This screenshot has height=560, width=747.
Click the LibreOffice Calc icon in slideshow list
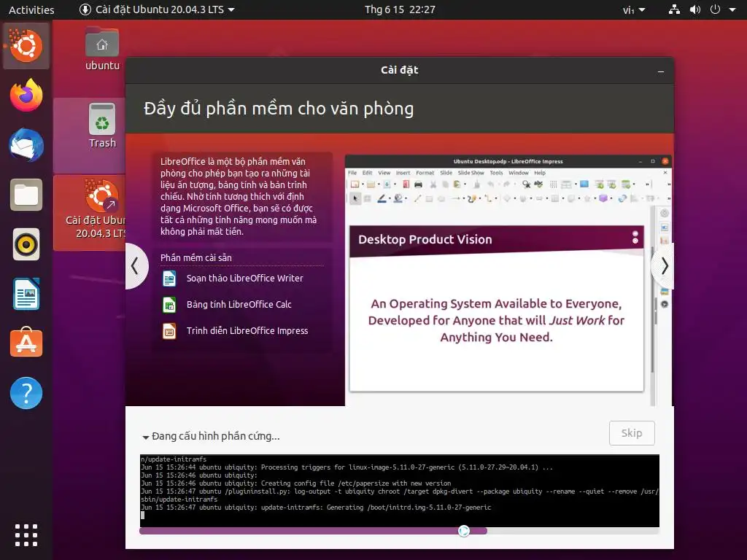[x=169, y=304]
